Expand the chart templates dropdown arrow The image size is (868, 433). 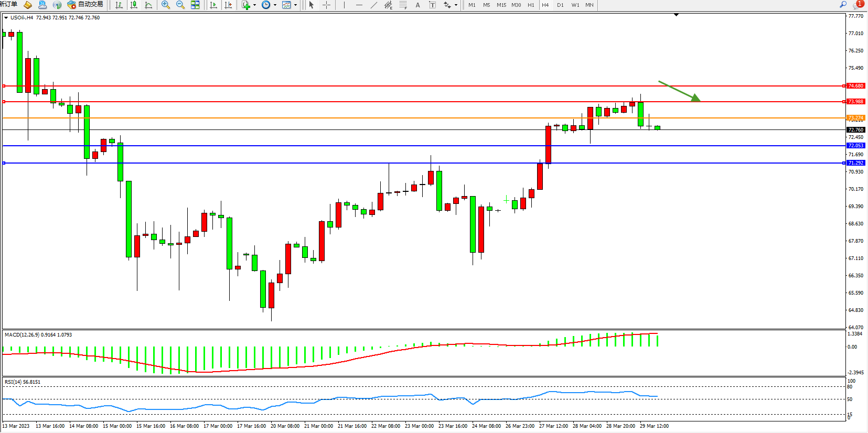click(295, 5)
